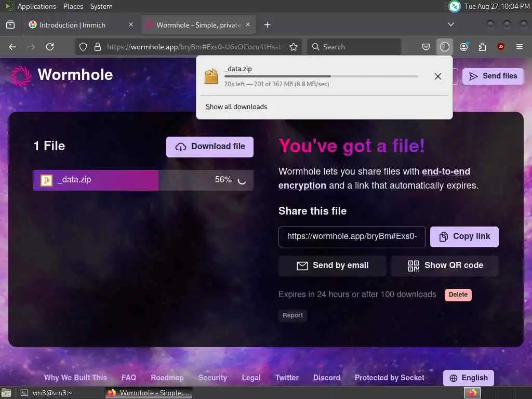Cancel the _data.zip download
This screenshot has width=532, height=399.
[x=437, y=76]
